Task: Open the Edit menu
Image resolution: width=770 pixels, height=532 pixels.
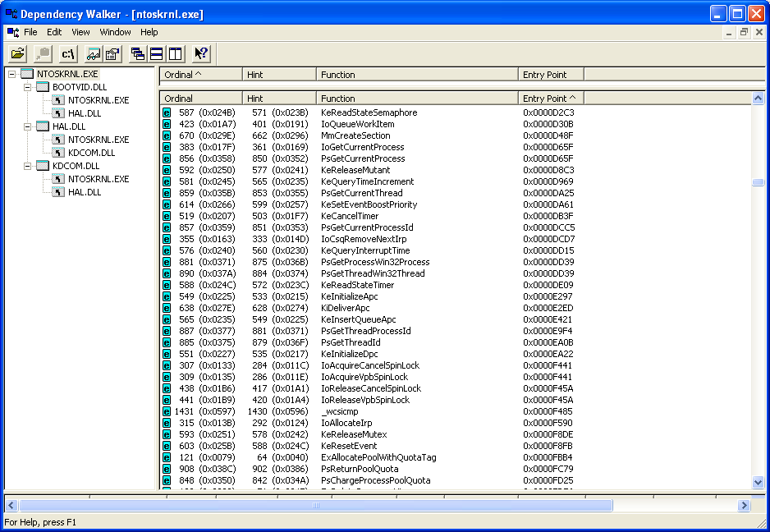Action: pyautogui.click(x=54, y=32)
